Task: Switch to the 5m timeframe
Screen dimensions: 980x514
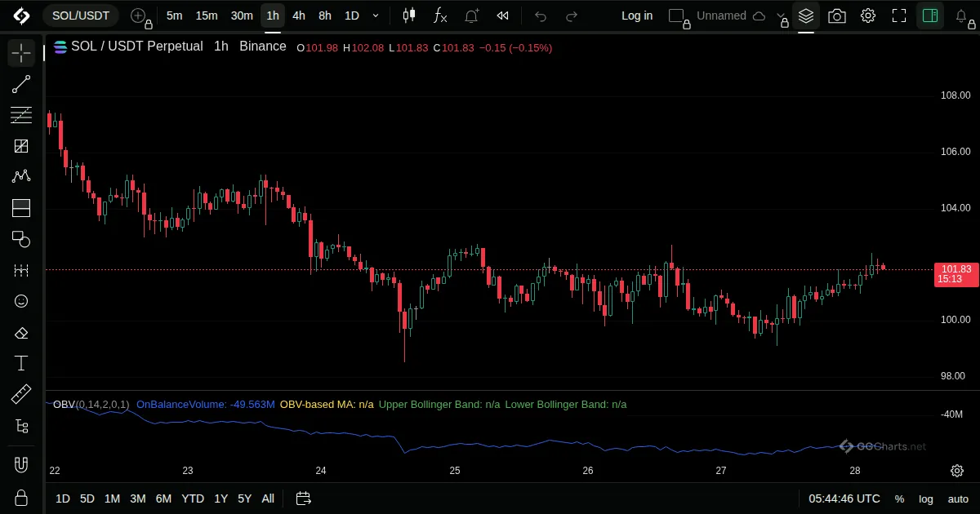Action: 174,16
